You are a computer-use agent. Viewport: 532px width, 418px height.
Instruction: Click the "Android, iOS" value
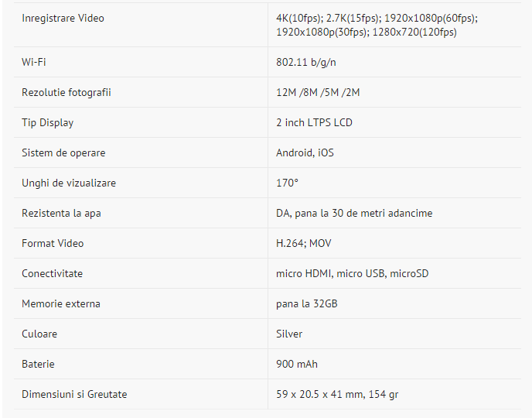(x=305, y=152)
